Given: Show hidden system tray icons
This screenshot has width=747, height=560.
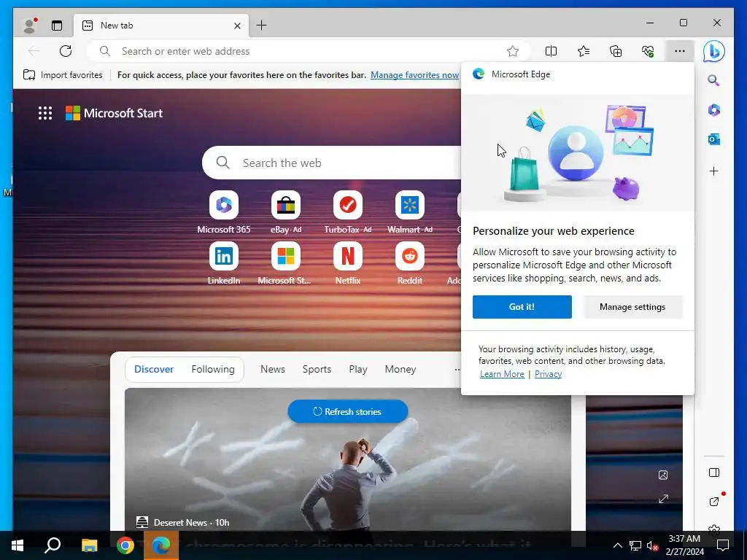Looking at the screenshot, I should point(617,545).
